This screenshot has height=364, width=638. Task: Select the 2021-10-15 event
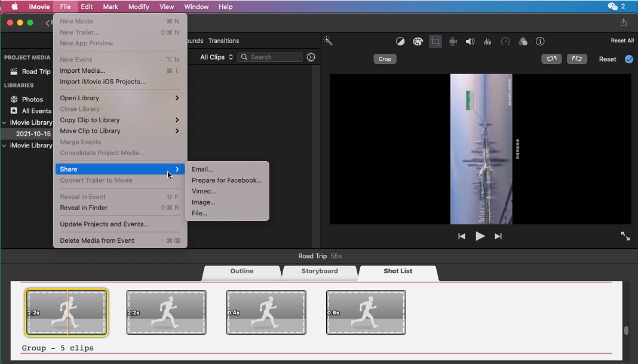33,134
